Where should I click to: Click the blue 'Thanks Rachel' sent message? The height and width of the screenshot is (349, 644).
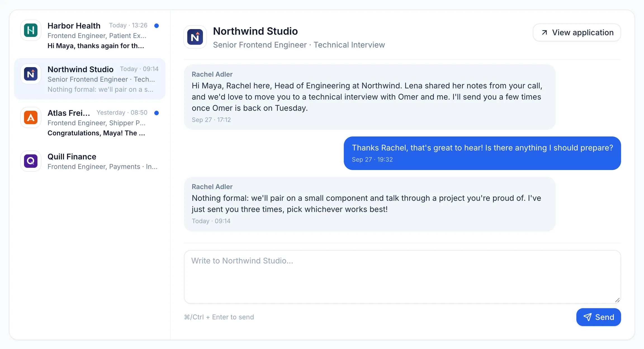[x=482, y=153]
